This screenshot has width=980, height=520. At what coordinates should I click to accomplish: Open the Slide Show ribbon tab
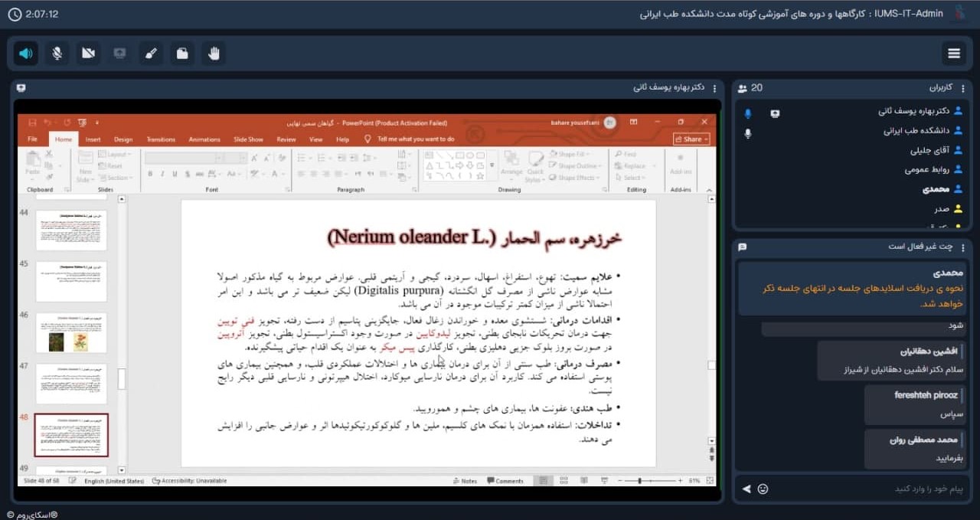(248, 139)
